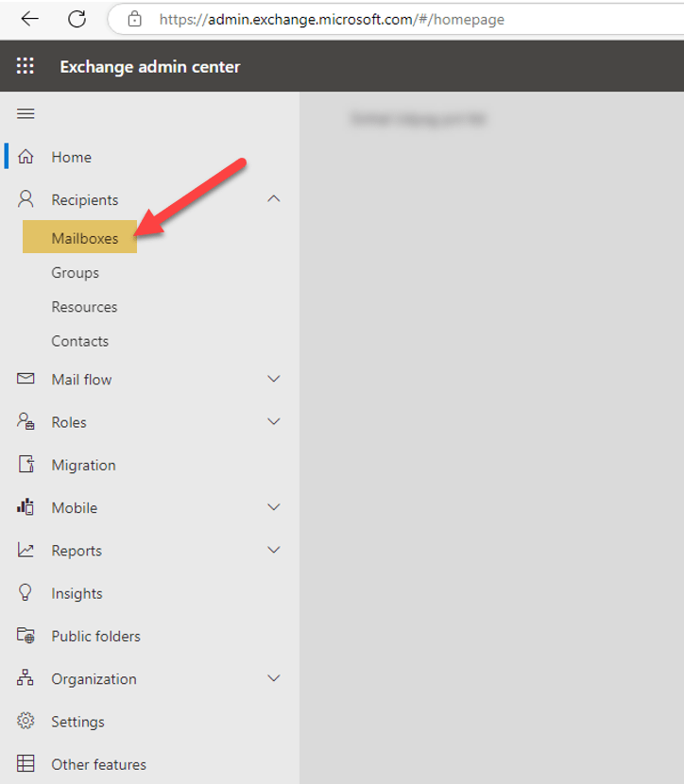The image size is (684, 784).
Task: Click the Mail flow envelope icon
Action: pyautogui.click(x=26, y=379)
